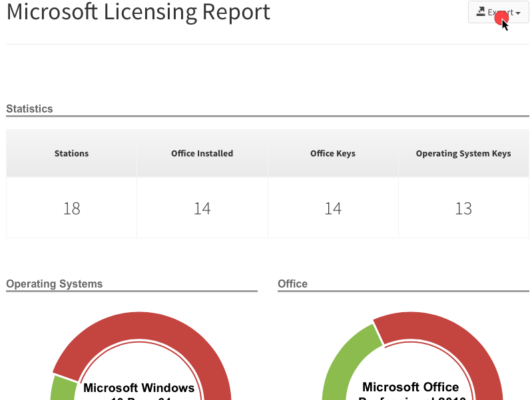This screenshot has height=400, width=532.
Task: Click the Operating Systems section heading
Action: tap(55, 284)
